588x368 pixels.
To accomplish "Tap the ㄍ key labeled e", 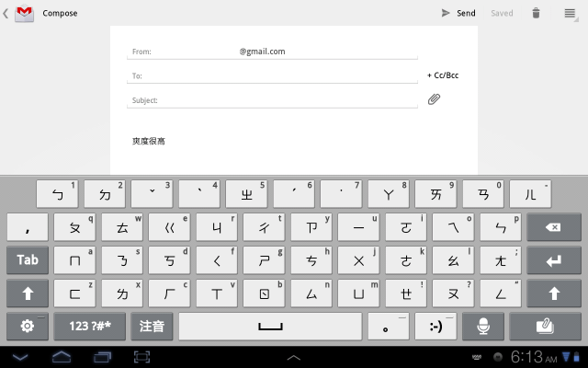I will tap(169, 227).
